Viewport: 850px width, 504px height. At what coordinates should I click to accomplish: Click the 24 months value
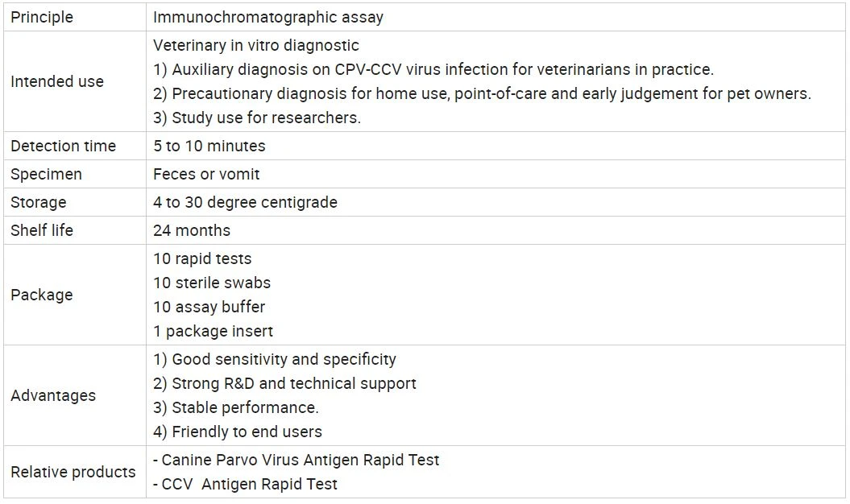tap(192, 231)
